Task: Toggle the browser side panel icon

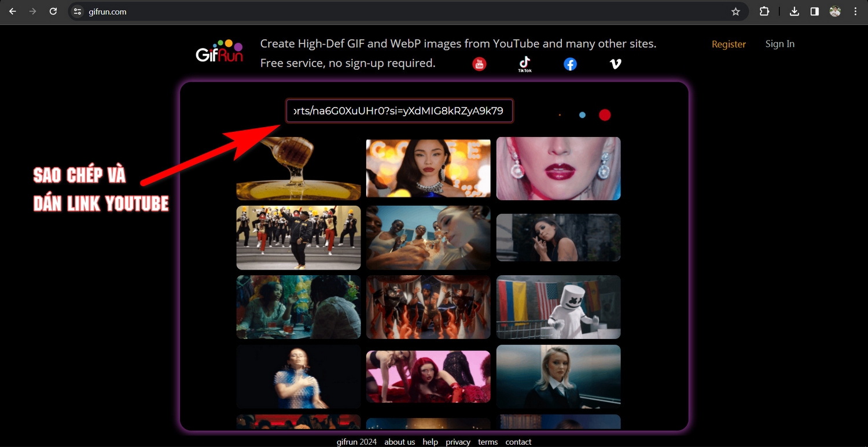Action: coord(814,12)
